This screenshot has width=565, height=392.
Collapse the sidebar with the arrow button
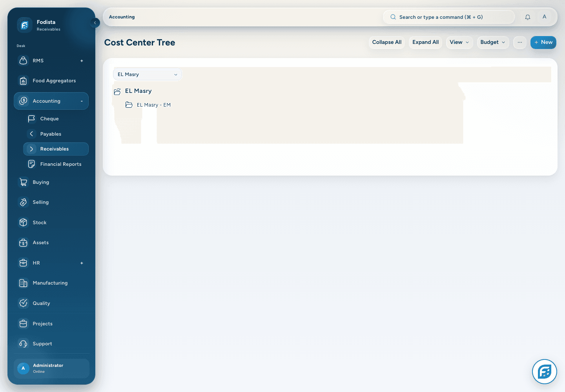coord(95,23)
